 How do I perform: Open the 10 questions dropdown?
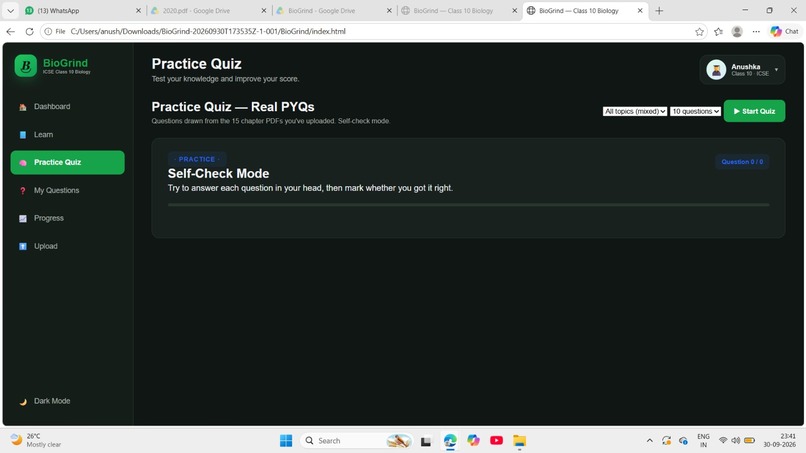pos(695,111)
